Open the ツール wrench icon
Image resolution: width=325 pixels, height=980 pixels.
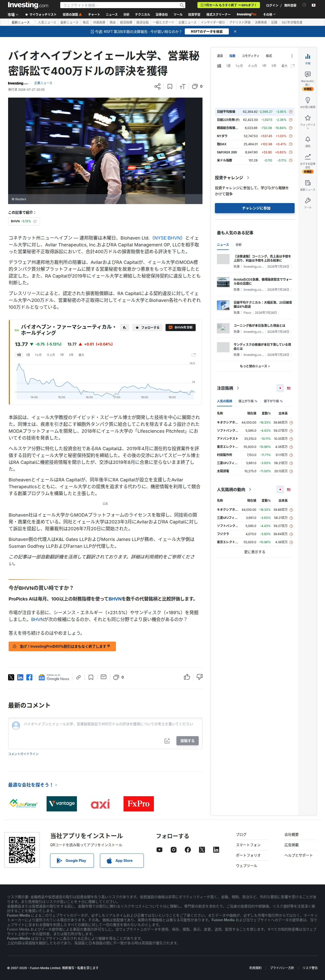point(308,201)
